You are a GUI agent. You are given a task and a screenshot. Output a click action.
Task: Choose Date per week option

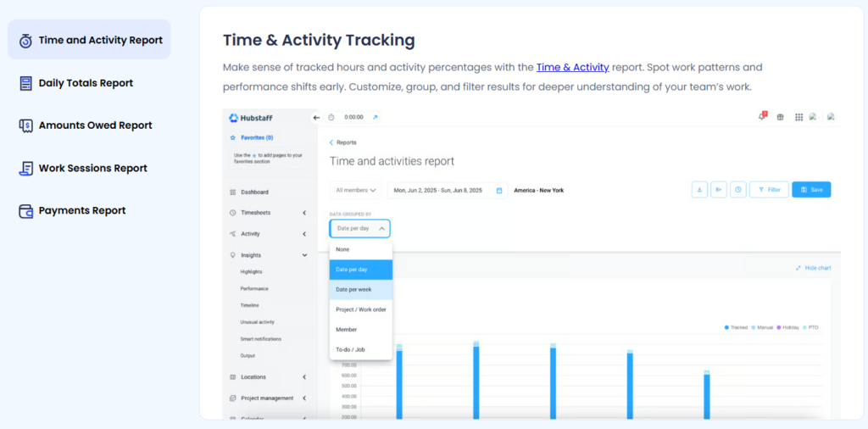[361, 289]
